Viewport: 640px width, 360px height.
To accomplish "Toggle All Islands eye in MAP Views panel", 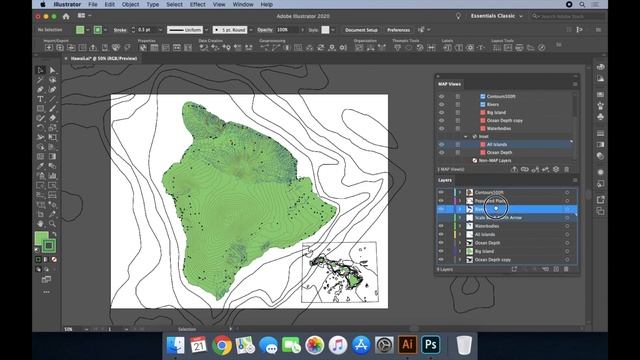I will coord(441,144).
